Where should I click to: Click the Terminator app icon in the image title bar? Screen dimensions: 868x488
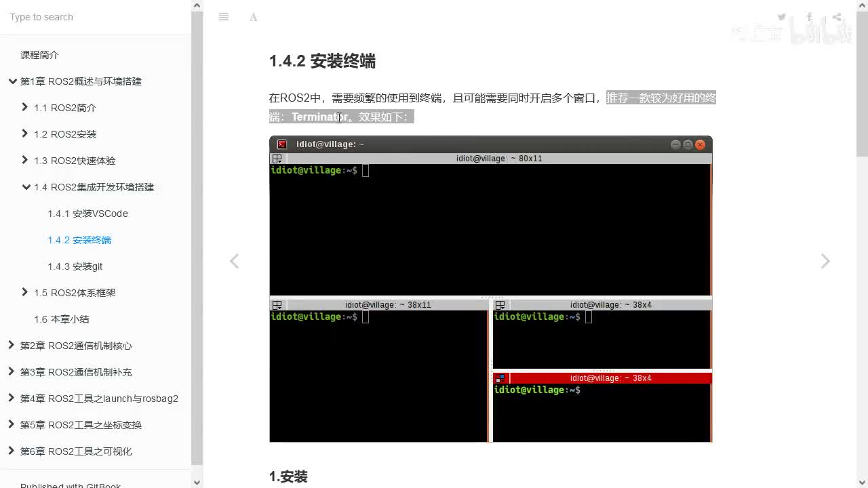(x=282, y=144)
